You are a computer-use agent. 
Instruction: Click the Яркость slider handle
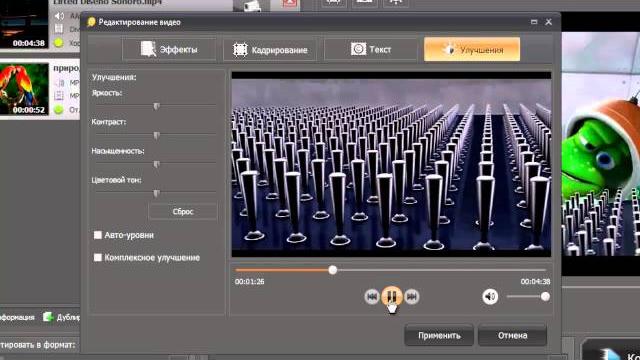point(156,106)
